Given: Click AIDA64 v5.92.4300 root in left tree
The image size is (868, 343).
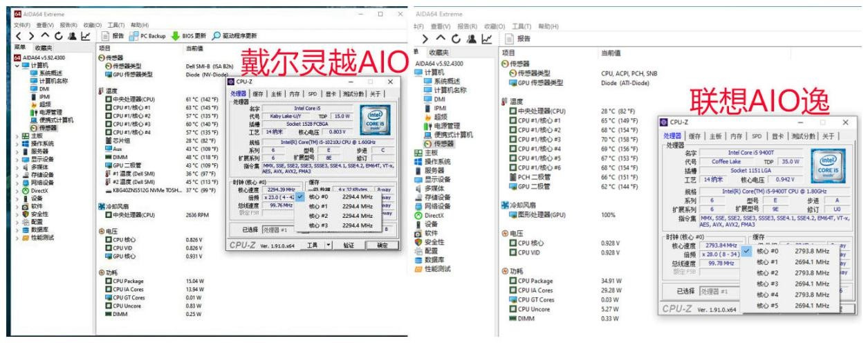Looking at the screenshot, I should tap(39, 57).
